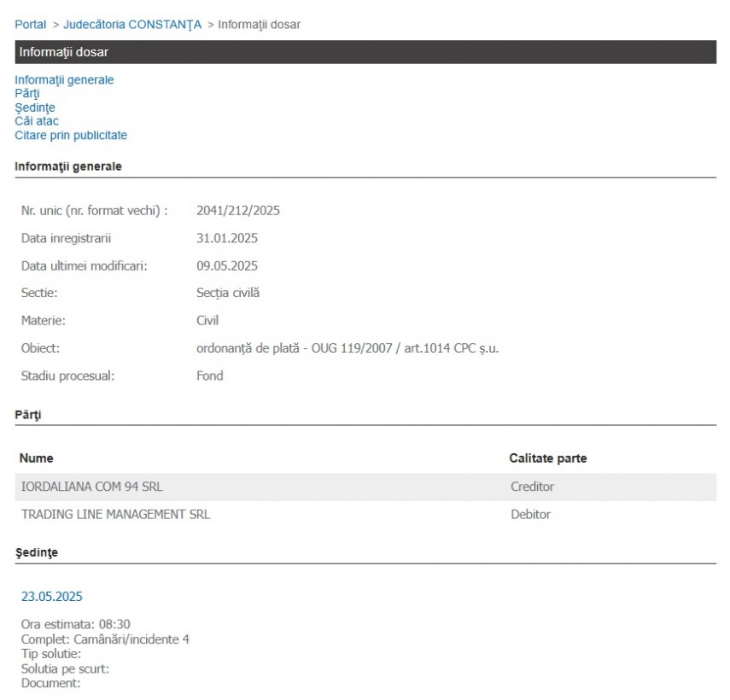Click last modification date 09.05.2025
730x700 pixels.
click(227, 265)
